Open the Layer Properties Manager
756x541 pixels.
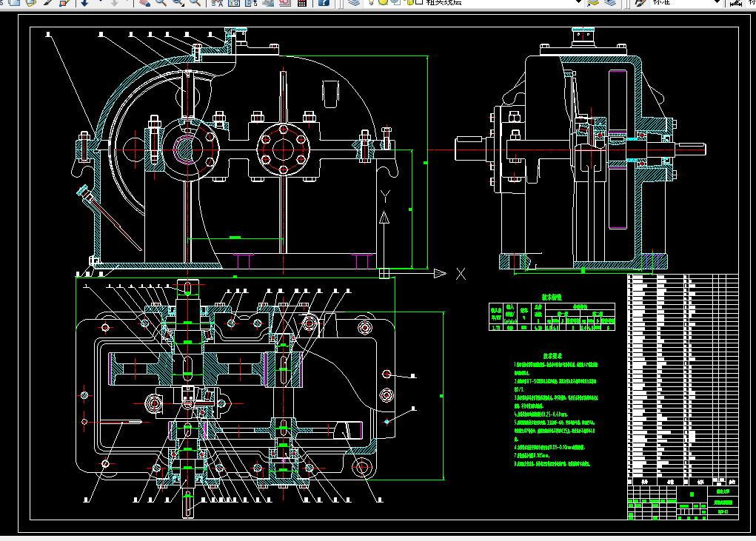tap(354, 3)
